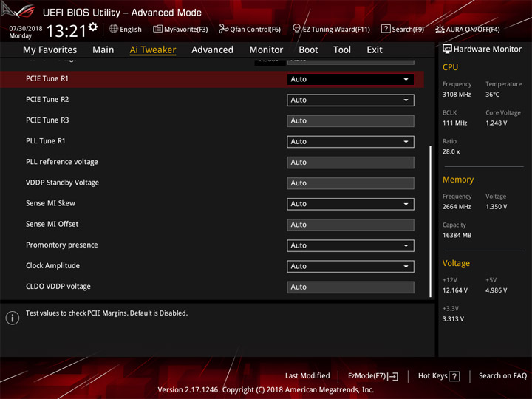This screenshot has width=532, height=399.
Task: Open the Exit tab
Action: click(x=374, y=50)
